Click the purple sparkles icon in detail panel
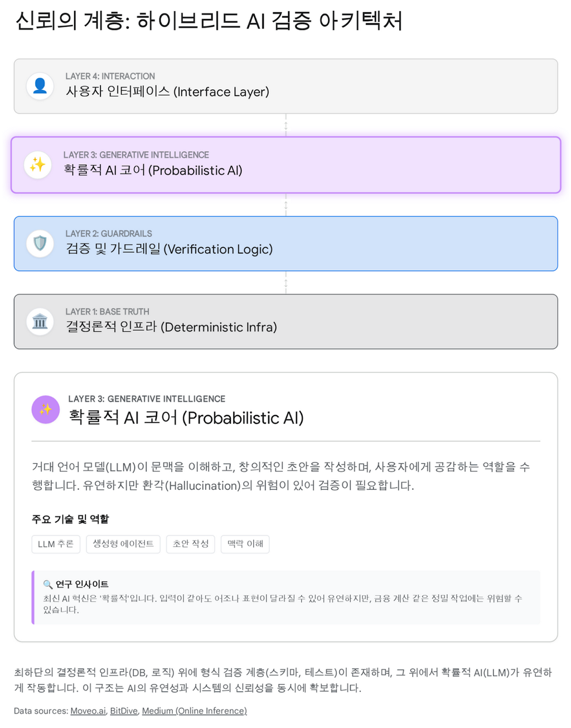This screenshot has height=728, width=571. pos(46,409)
